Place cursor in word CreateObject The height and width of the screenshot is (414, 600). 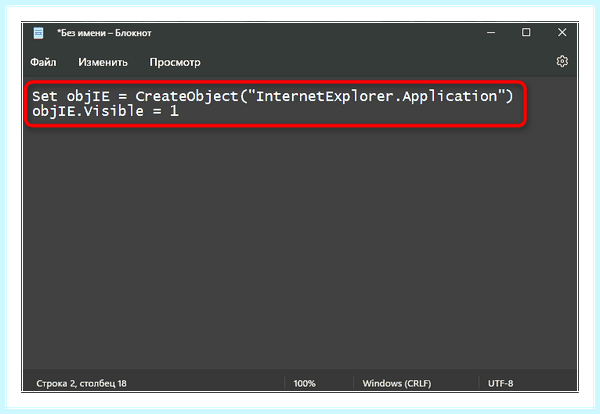(x=186, y=96)
